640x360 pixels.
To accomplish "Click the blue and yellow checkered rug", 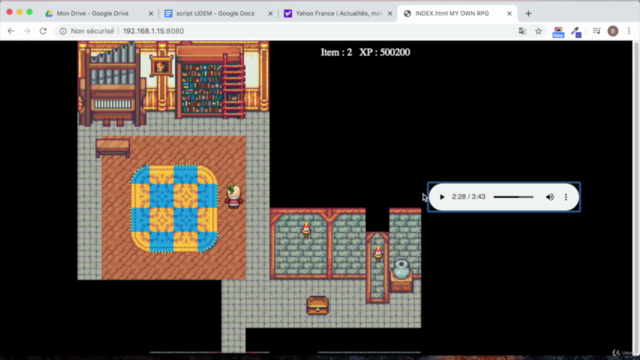I will (x=174, y=209).
